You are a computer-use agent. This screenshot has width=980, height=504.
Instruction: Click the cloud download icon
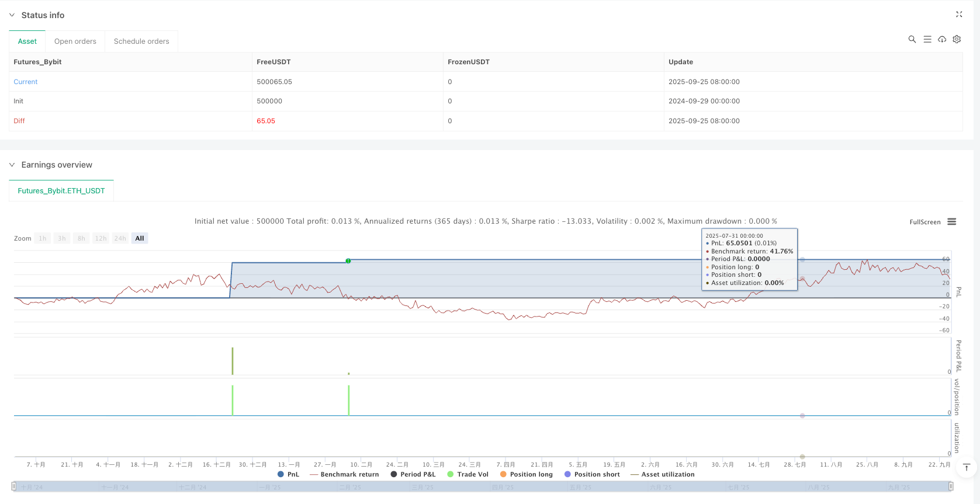[942, 39]
